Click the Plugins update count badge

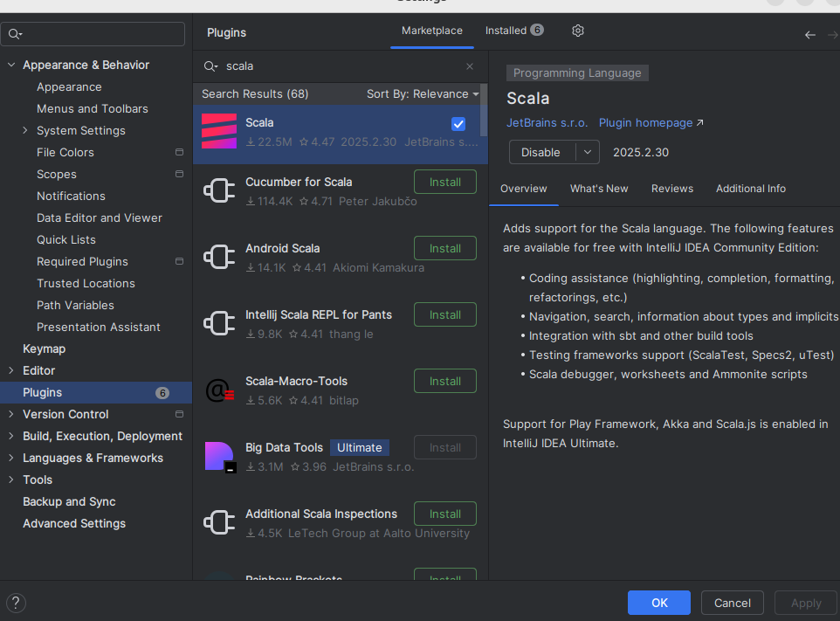(162, 393)
